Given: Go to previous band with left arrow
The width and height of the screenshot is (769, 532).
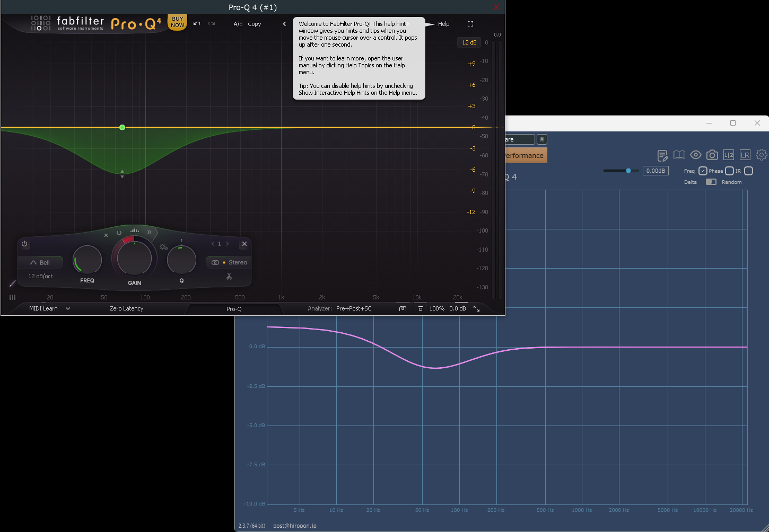Looking at the screenshot, I should [213, 244].
